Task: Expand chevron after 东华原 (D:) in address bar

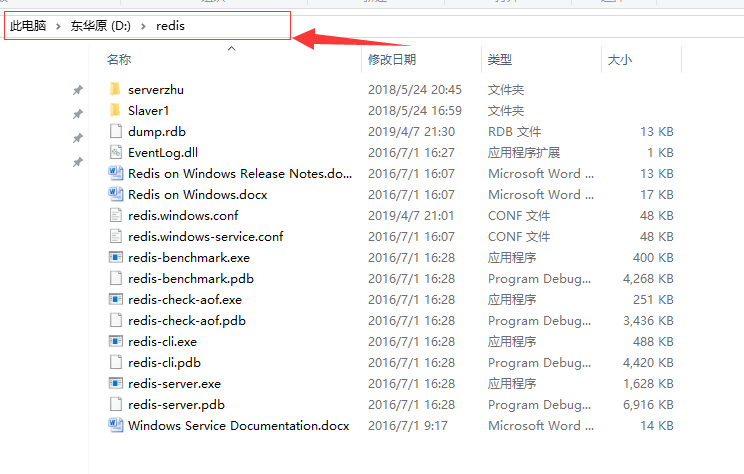Action: (x=143, y=26)
